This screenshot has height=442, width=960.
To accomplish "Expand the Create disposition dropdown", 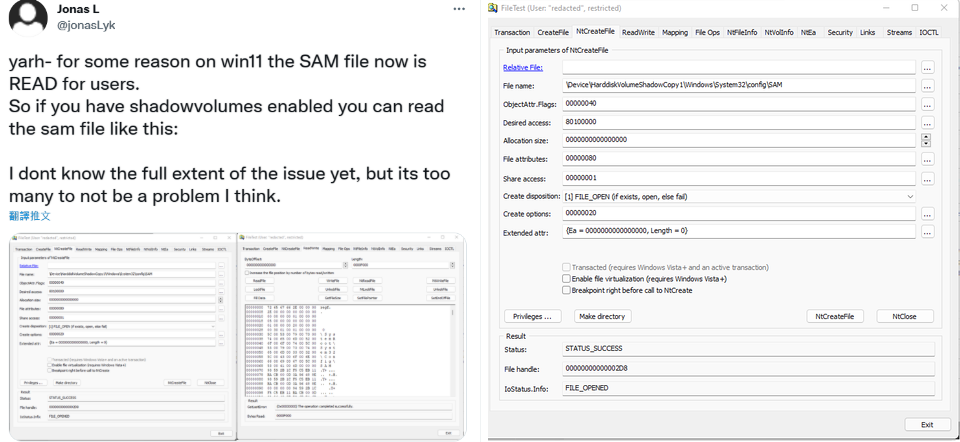I will (x=909, y=196).
